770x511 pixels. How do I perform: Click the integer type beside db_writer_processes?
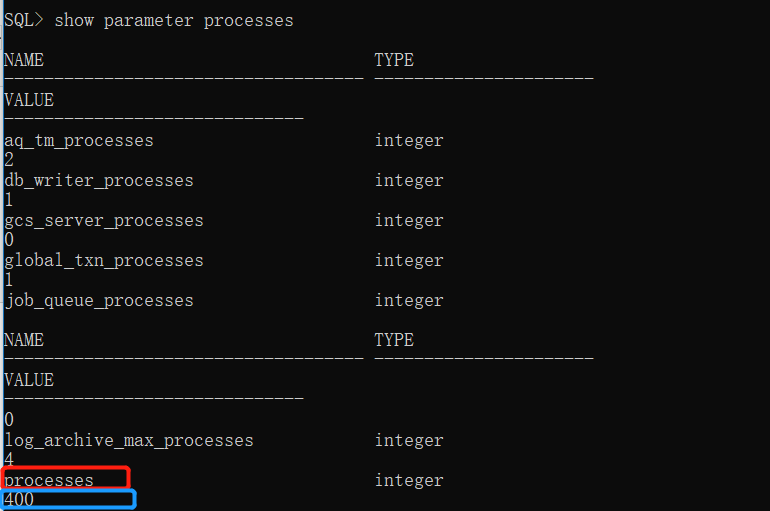pyautogui.click(x=409, y=181)
